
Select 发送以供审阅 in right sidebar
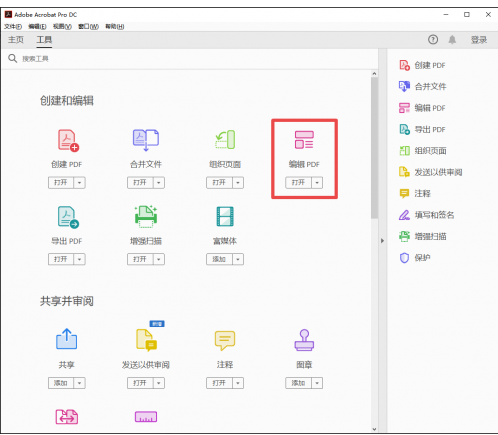coord(431,172)
